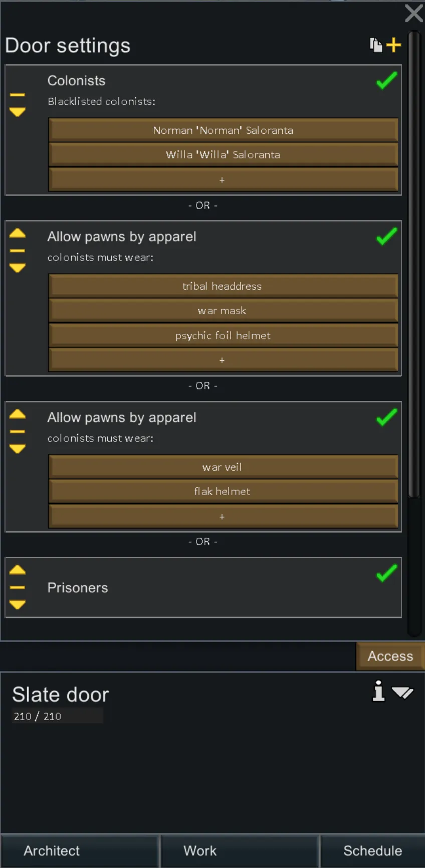Disable the war veil apparel rule checkmark
The height and width of the screenshot is (868, 425).
pyautogui.click(x=386, y=417)
